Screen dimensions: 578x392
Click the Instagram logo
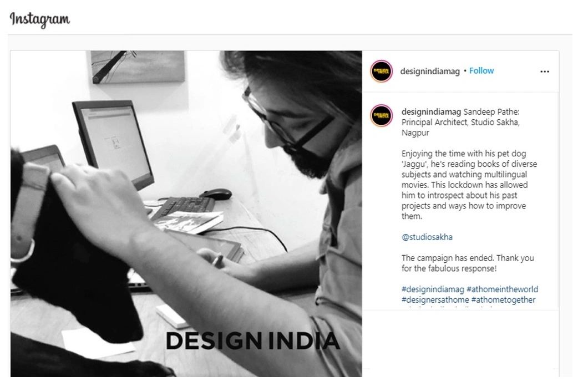(40, 19)
